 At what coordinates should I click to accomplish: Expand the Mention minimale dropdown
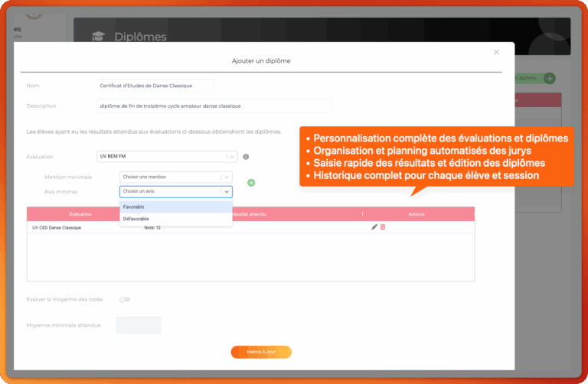pyautogui.click(x=175, y=177)
